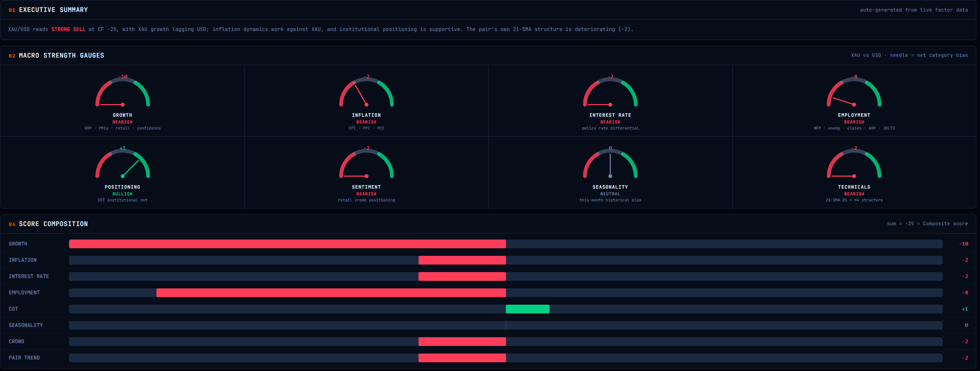This screenshot has width=980, height=371.
Task: Click the 'INFLATION' row label in Score Composition
Action: click(x=23, y=260)
